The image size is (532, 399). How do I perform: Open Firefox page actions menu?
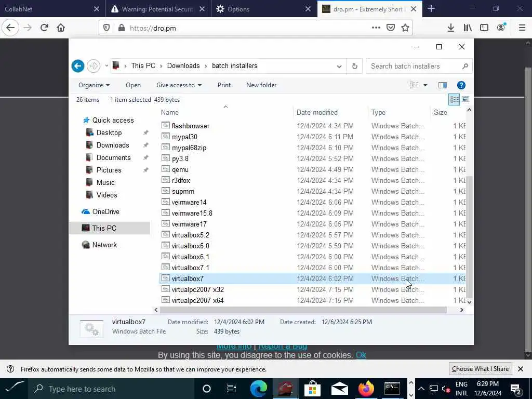point(376,28)
